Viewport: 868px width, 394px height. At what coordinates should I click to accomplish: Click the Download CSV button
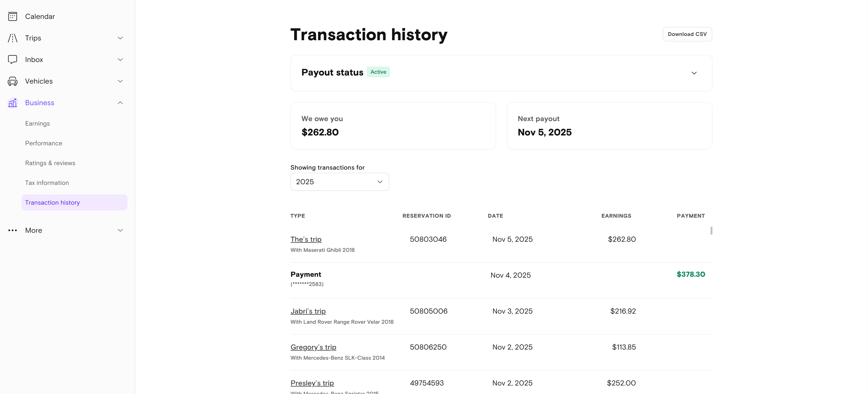point(687,34)
